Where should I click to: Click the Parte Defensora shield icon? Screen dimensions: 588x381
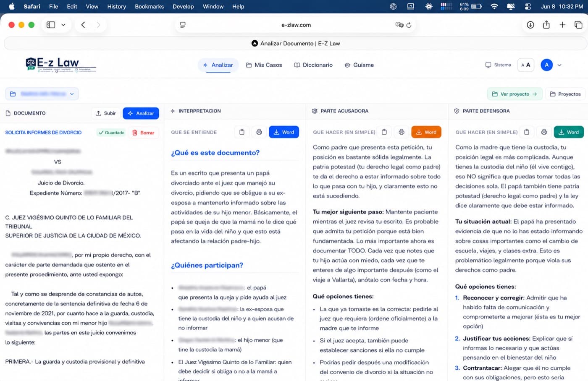pos(457,111)
